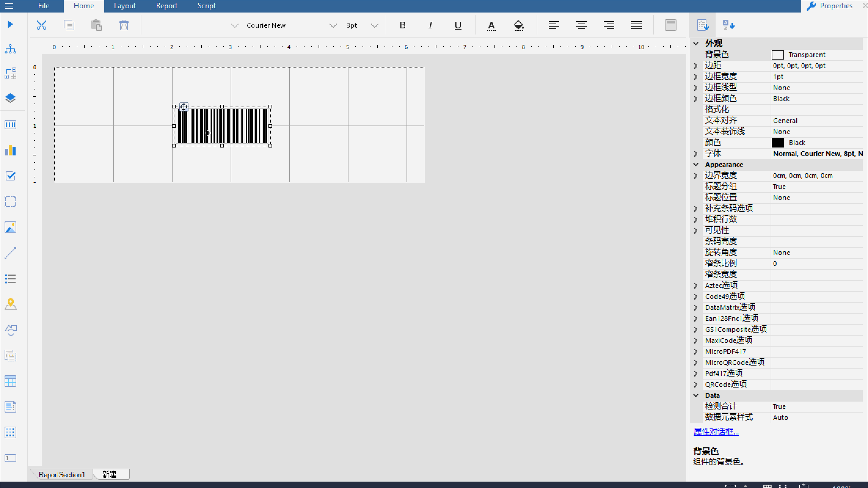The height and width of the screenshot is (488, 868).
Task: Toggle Italic formatting
Action: [430, 25]
